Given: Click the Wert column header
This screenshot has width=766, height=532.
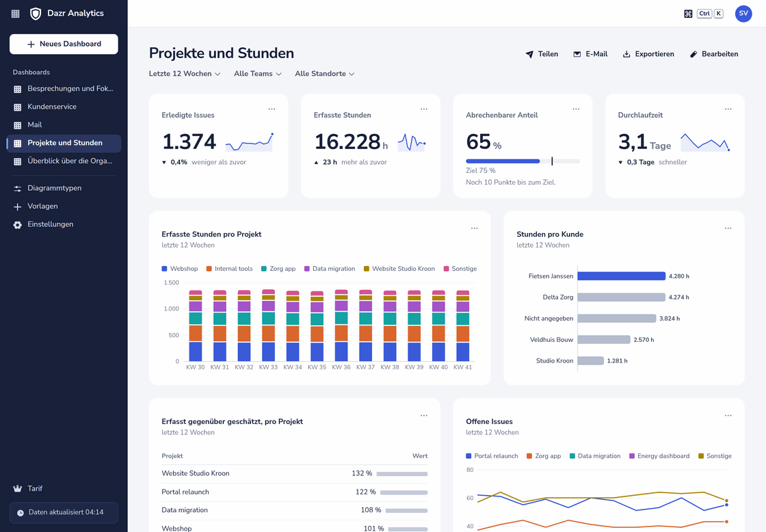Looking at the screenshot, I should coord(420,456).
